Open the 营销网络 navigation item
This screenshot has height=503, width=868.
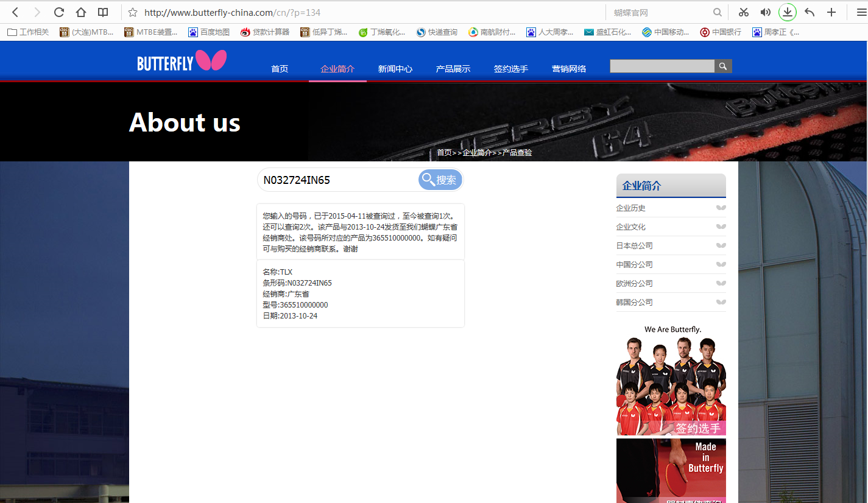click(569, 69)
